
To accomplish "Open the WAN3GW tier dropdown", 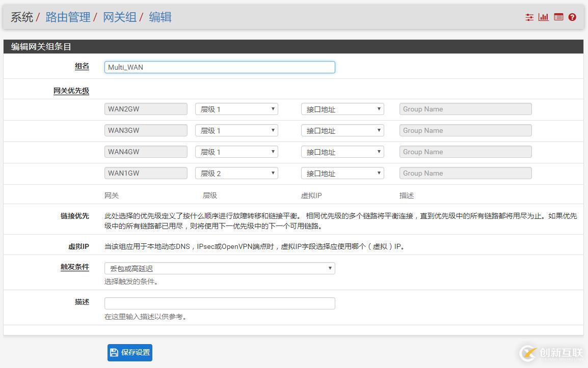I will pyautogui.click(x=236, y=130).
